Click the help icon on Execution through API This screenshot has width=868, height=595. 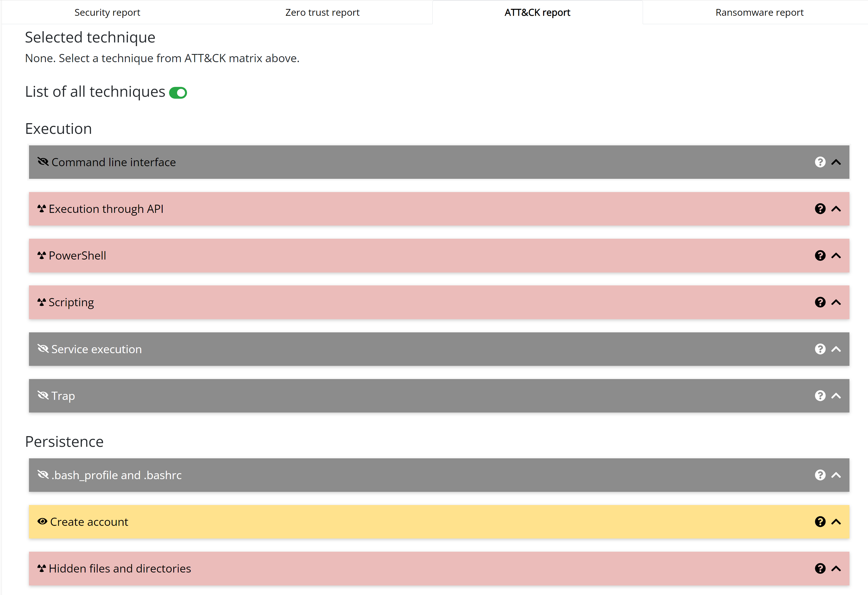click(820, 209)
